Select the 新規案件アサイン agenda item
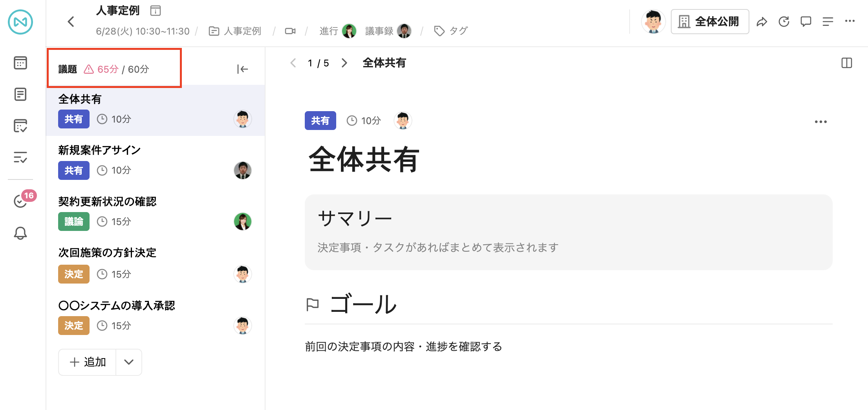 click(156, 162)
